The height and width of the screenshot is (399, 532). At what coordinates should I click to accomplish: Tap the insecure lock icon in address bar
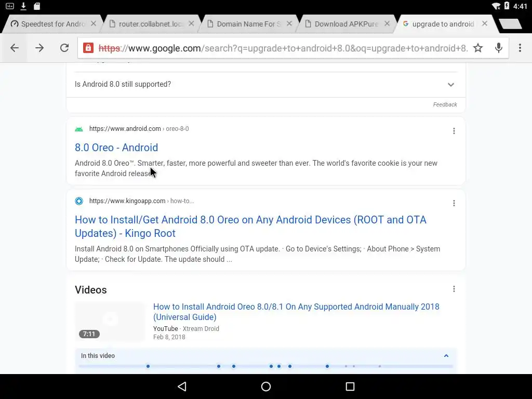click(x=88, y=48)
